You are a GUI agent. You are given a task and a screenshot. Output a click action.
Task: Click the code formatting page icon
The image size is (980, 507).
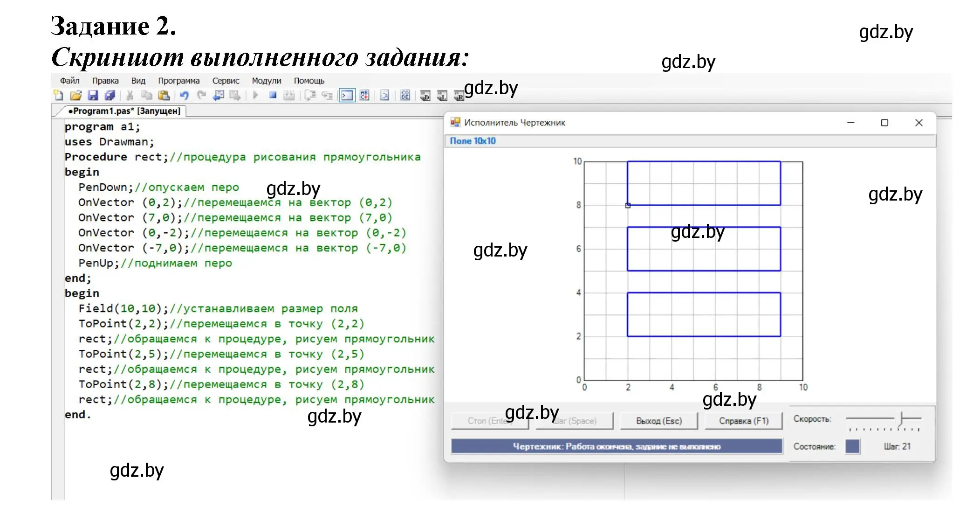click(384, 96)
